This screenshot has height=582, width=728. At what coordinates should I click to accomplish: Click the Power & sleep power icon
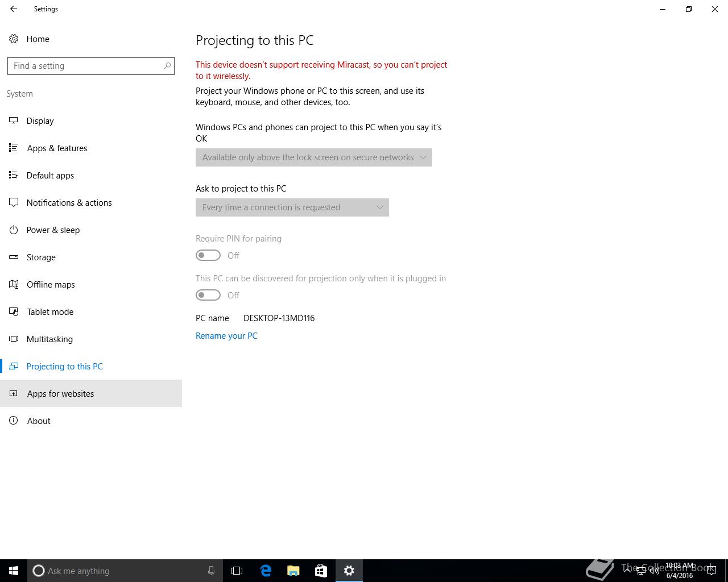coord(14,230)
